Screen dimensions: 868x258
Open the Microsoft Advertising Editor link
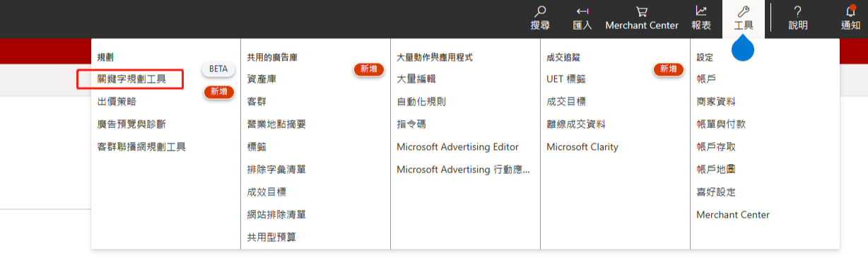click(x=458, y=147)
